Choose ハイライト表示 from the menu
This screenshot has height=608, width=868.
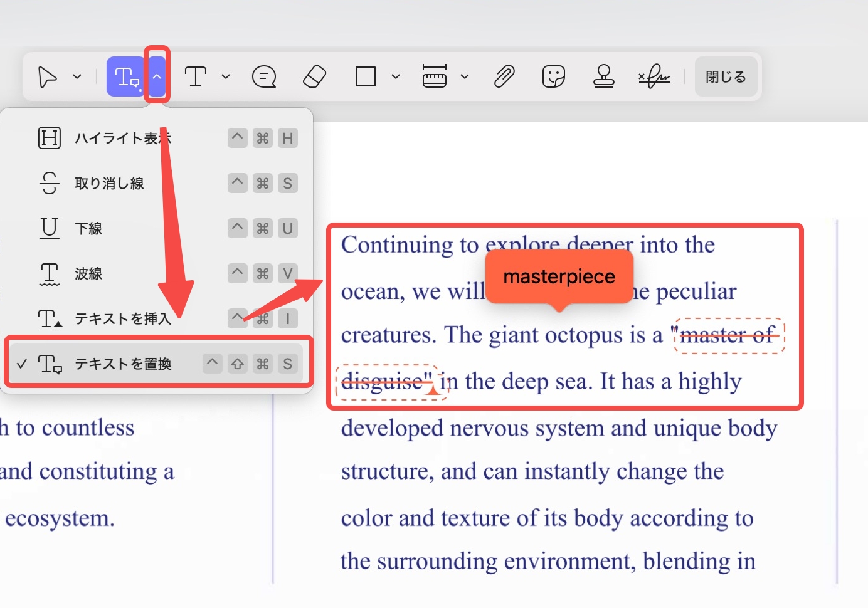[156, 138]
